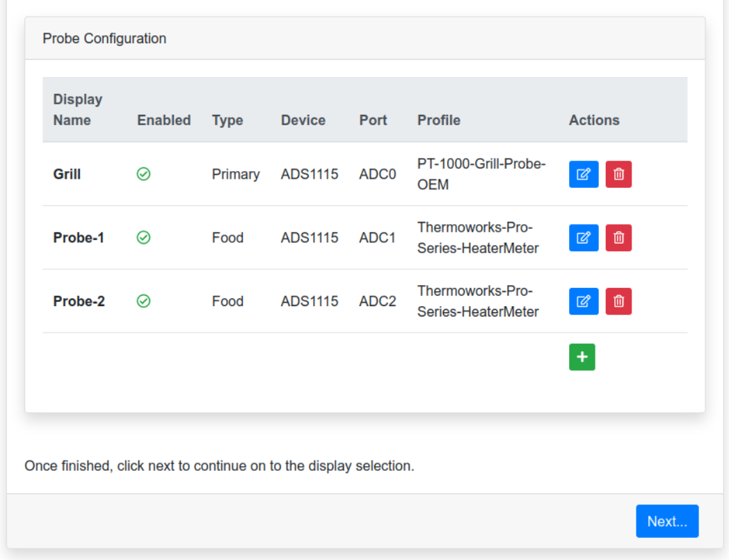
Task: Click the Probe Configuration card header
Action: tap(104, 39)
